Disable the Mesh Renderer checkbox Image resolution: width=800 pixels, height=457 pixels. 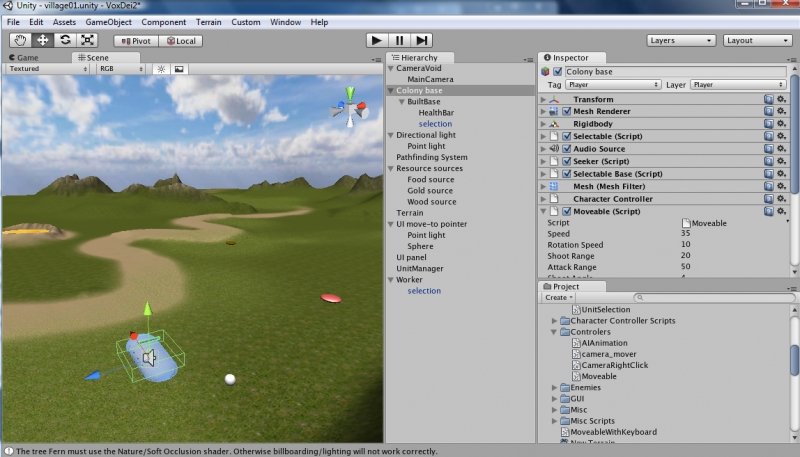click(566, 112)
